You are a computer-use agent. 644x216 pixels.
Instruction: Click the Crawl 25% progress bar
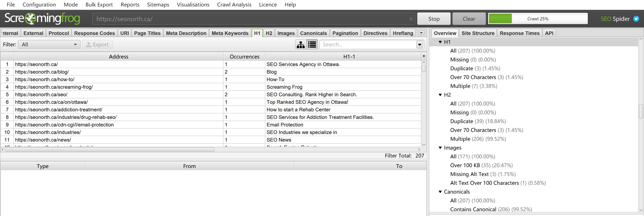click(x=538, y=19)
